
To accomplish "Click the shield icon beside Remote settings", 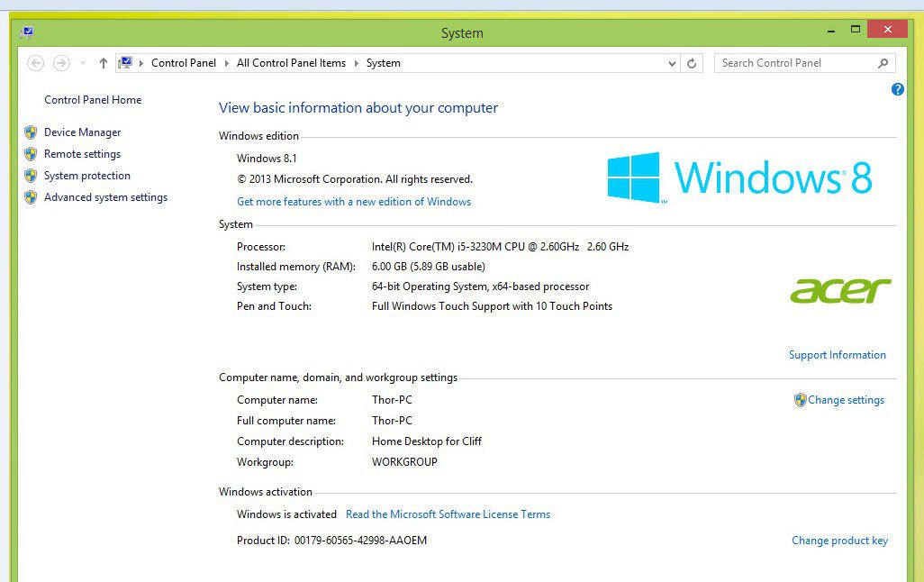I will click(31, 154).
